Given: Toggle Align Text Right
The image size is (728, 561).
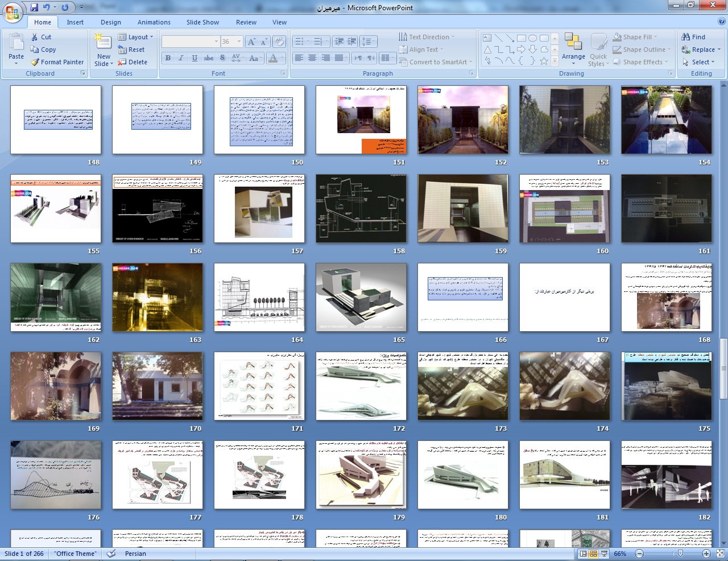Looking at the screenshot, I should [x=326, y=58].
